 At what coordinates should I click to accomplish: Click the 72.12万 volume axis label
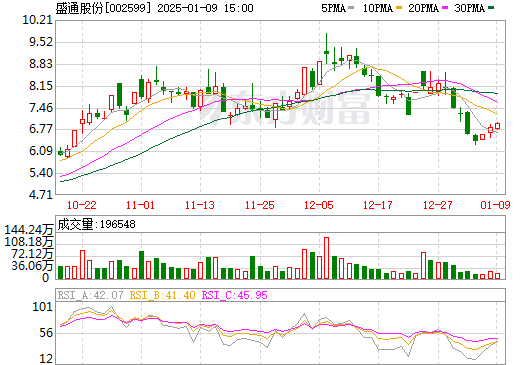32,254
